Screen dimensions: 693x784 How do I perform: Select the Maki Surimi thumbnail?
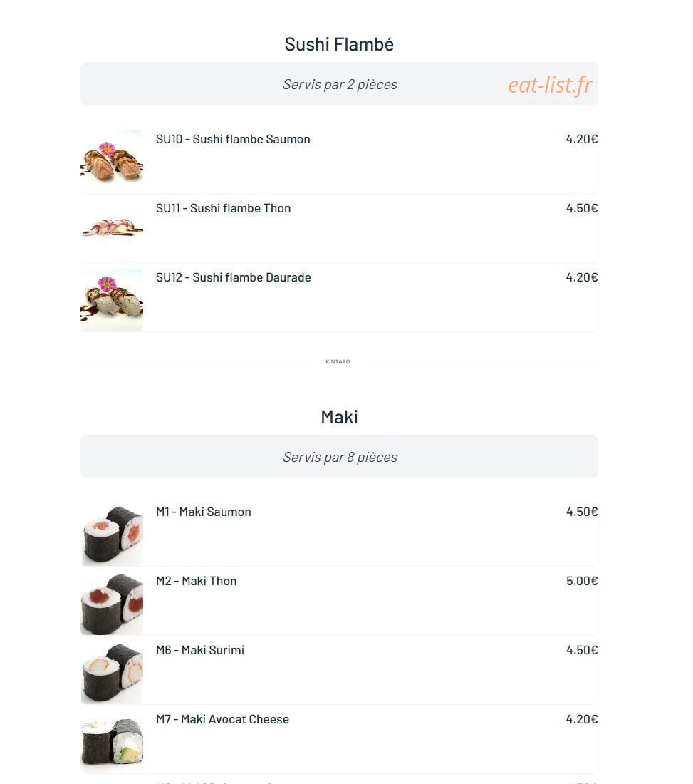pyautogui.click(x=112, y=673)
